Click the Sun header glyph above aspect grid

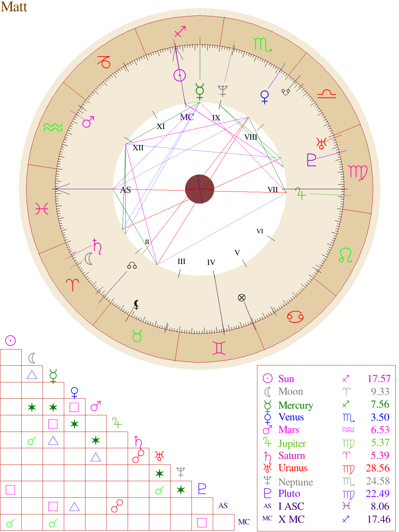coord(10,340)
